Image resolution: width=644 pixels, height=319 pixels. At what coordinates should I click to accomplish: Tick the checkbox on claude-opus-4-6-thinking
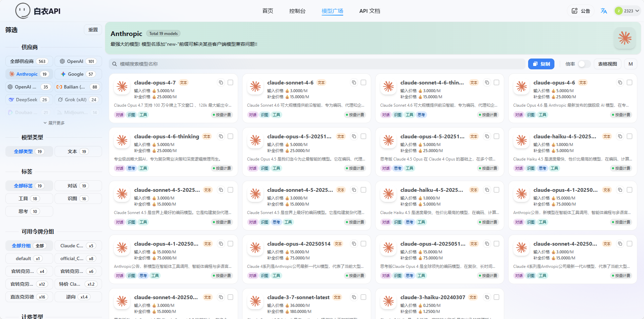click(x=230, y=136)
